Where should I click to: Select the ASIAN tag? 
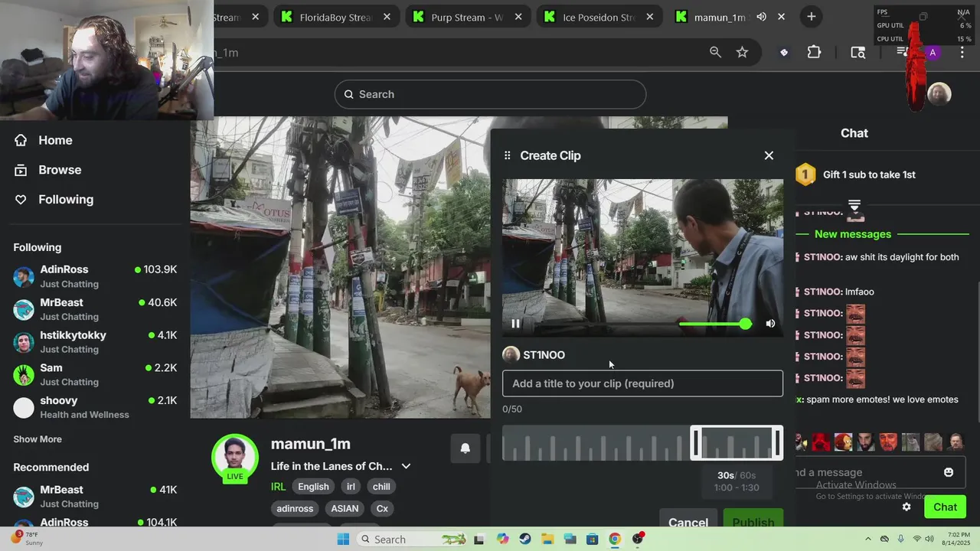coord(345,508)
